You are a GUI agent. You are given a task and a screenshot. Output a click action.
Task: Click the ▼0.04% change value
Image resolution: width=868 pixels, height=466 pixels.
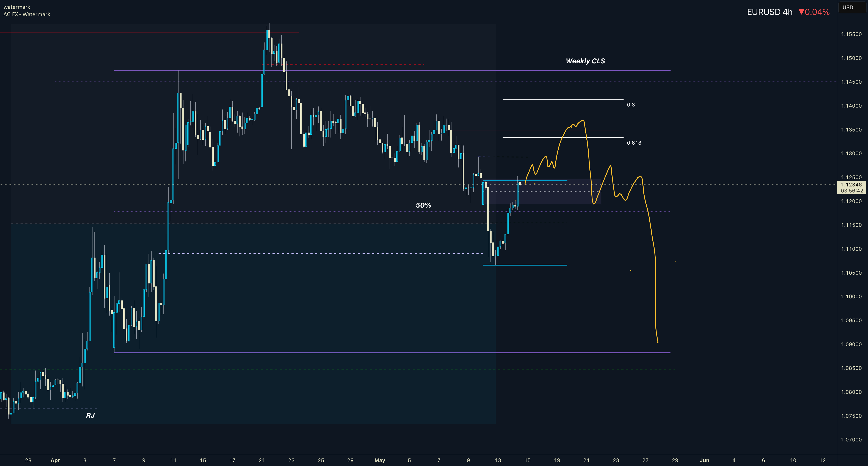(x=814, y=12)
